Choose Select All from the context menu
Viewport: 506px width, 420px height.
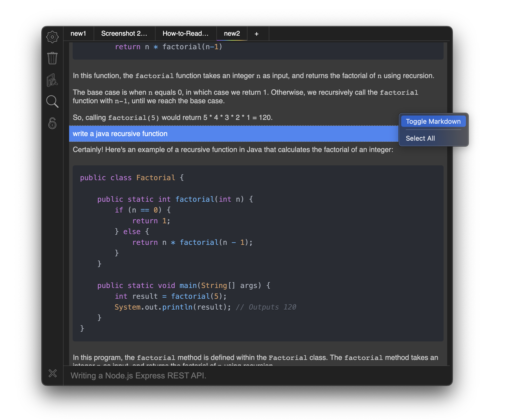coord(420,138)
